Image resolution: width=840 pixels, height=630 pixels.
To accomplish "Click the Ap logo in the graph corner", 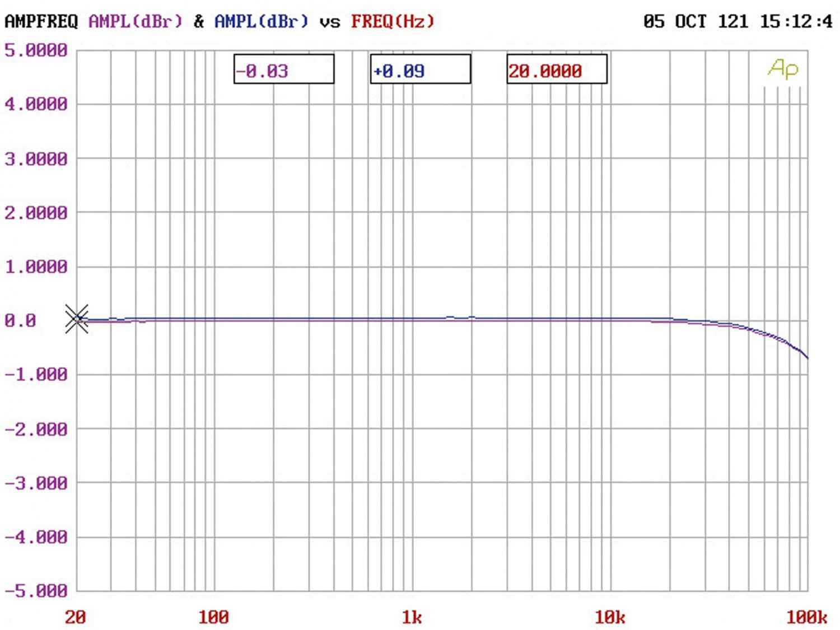I will tap(783, 69).
